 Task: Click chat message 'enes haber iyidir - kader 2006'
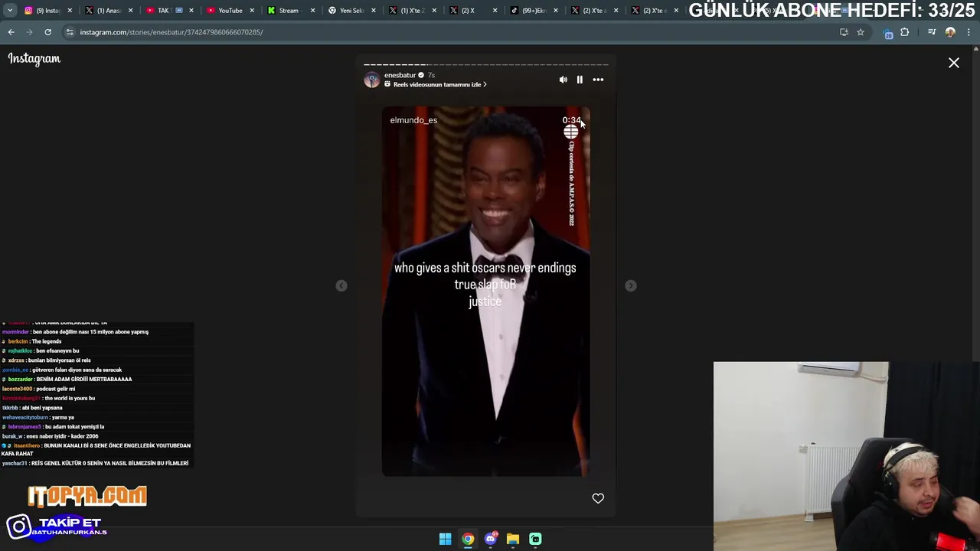click(x=60, y=436)
